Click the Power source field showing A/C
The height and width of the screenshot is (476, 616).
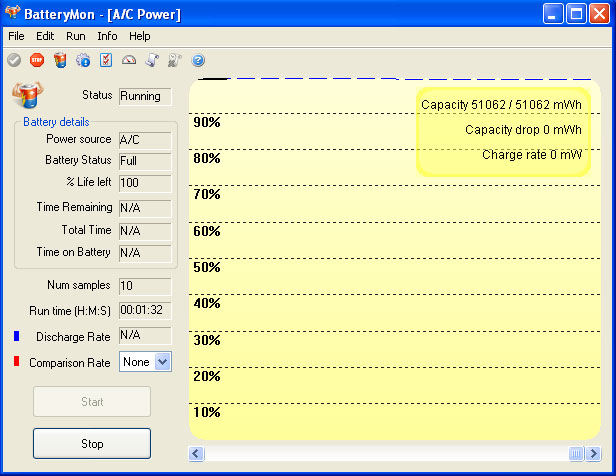coord(145,140)
